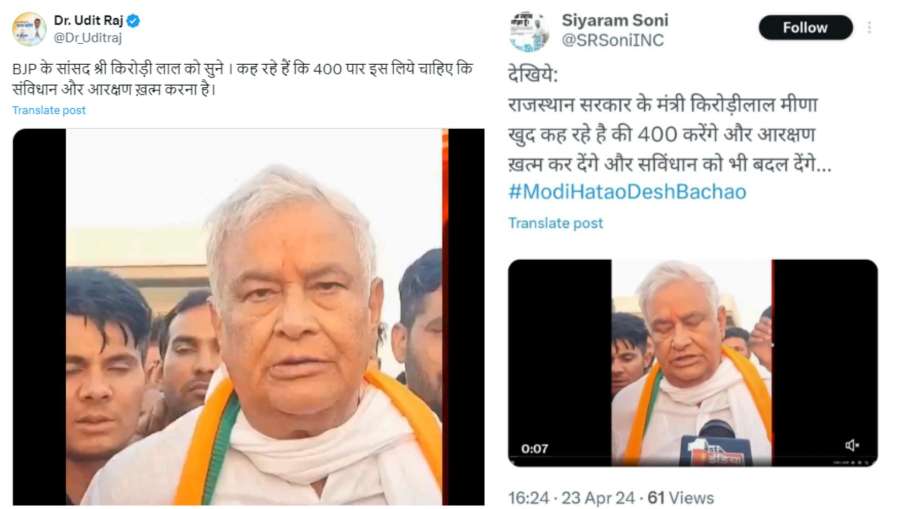Play the video in Dr. Udit Raj's tweet
Image resolution: width=905 pixels, height=509 pixels.
pyautogui.click(x=248, y=317)
